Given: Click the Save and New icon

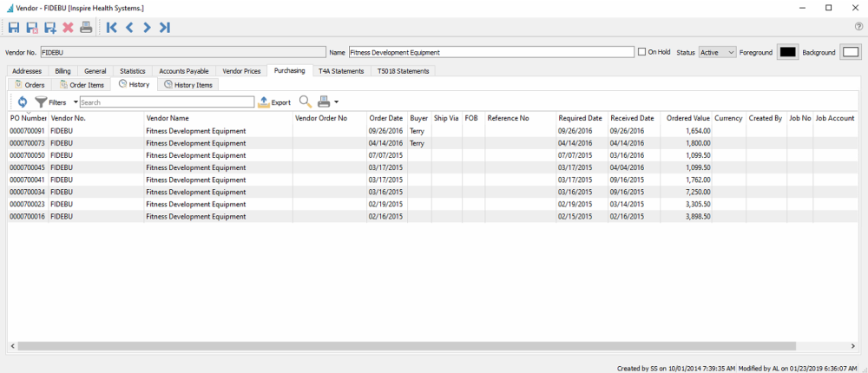Looking at the screenshot, I should [50, 27].
